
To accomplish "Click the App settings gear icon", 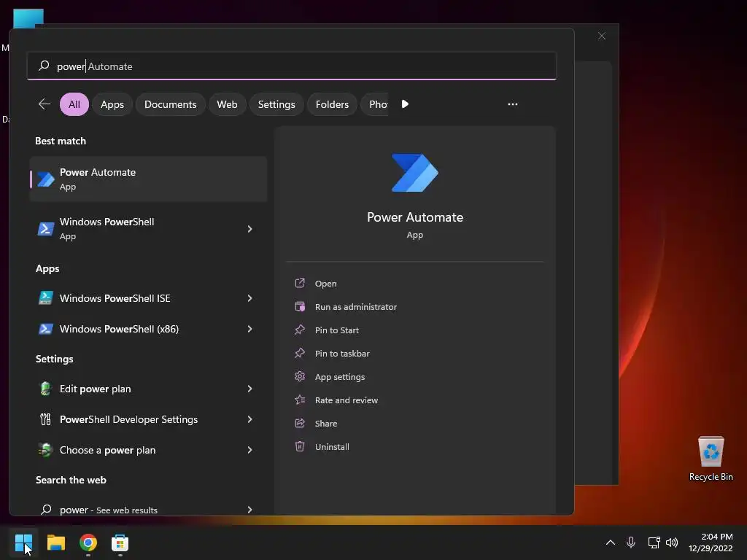I will coord(300,377).
